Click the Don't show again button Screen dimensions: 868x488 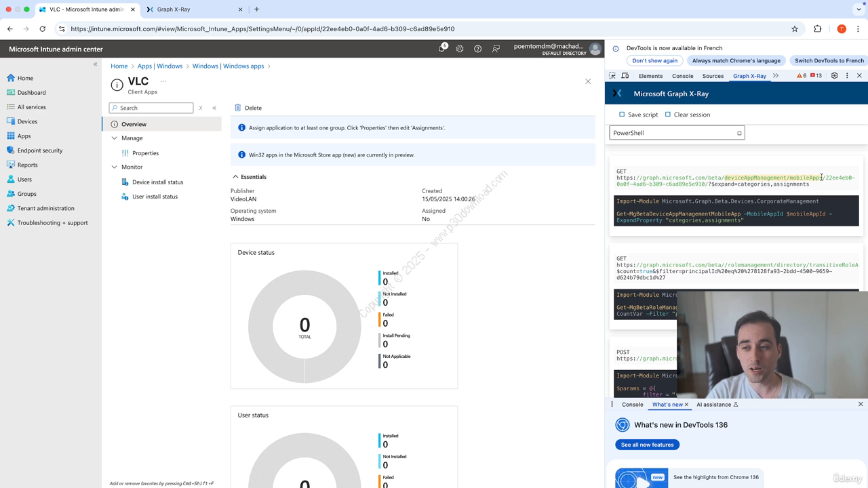[654, 60]
